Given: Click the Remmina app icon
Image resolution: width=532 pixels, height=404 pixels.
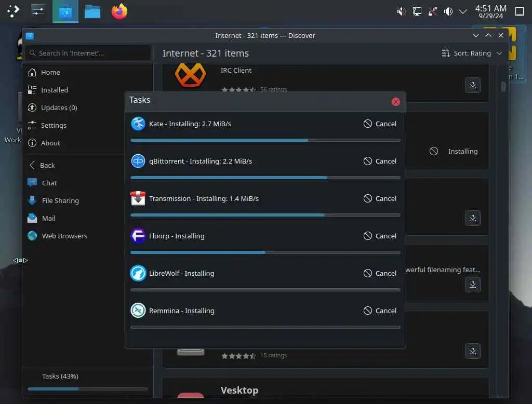Looking at the screenshot, I should 138,311.
